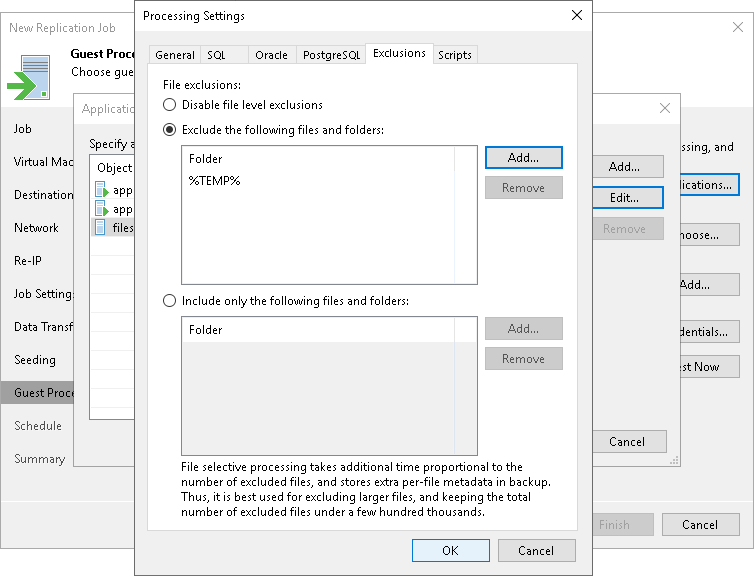Click the second app object icon in the list
The height and width of the screenshot is (576, 754).
point(101,209)
